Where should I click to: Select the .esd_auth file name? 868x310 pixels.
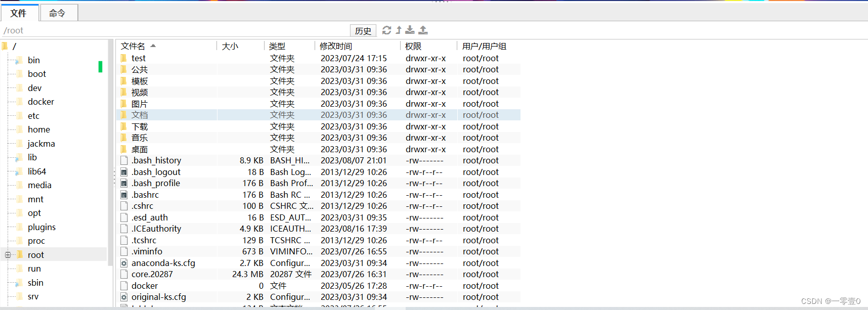pos(149,217)
